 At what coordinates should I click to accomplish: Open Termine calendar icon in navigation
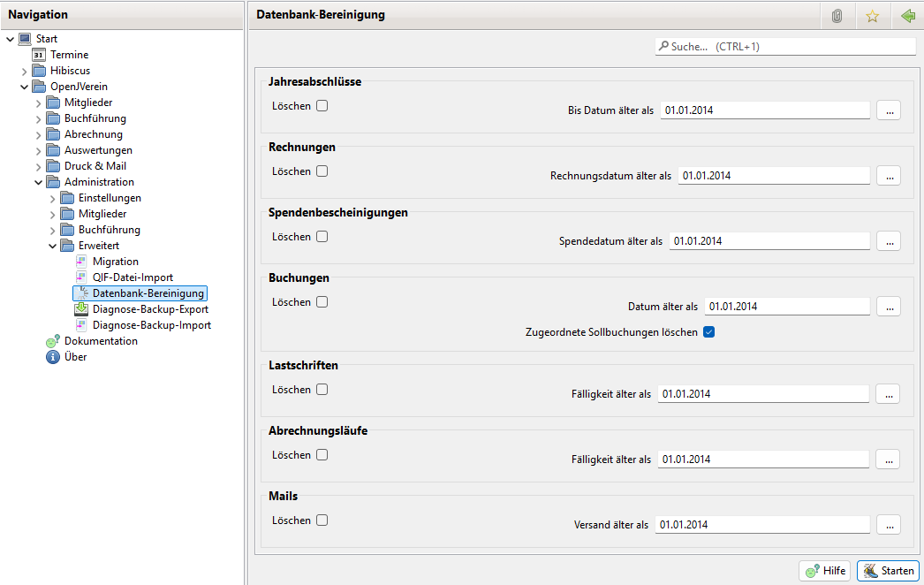pyautogui.click(x=39, y=55)
